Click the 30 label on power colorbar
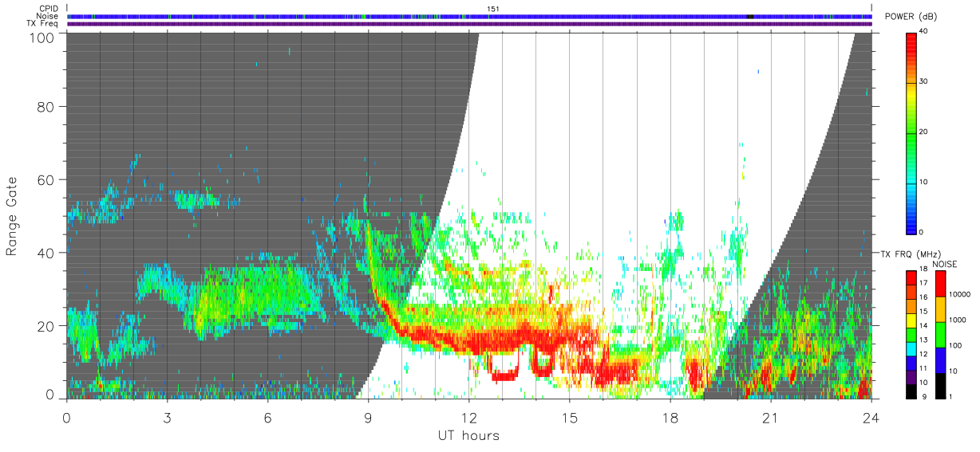 (923, 81)
